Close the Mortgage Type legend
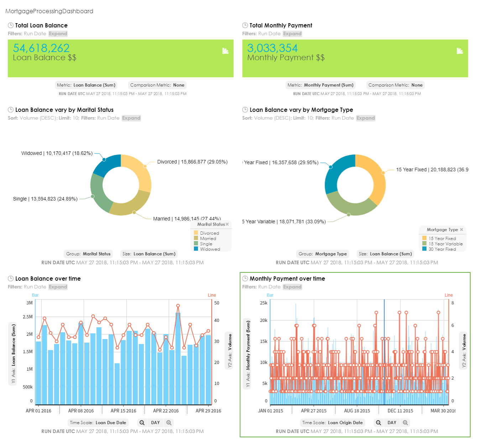482x448 pixels. click(x=461, y=230)
